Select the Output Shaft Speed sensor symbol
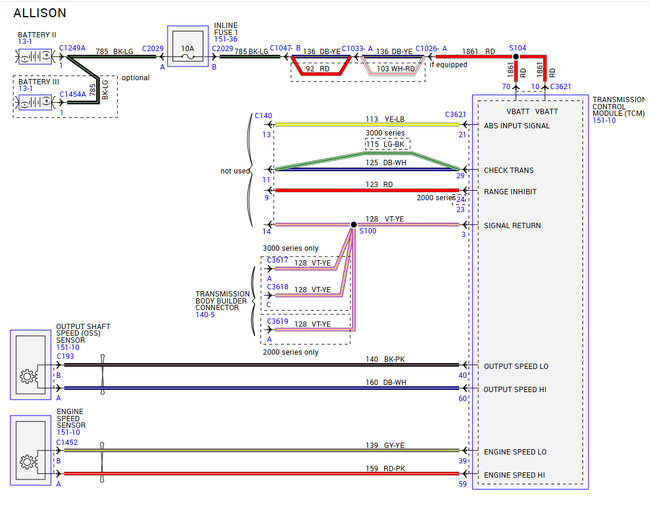 pos(31,365)
